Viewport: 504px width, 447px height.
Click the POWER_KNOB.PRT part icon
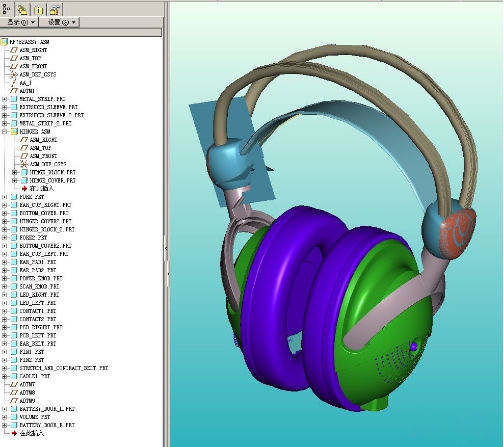coord(14,278)
